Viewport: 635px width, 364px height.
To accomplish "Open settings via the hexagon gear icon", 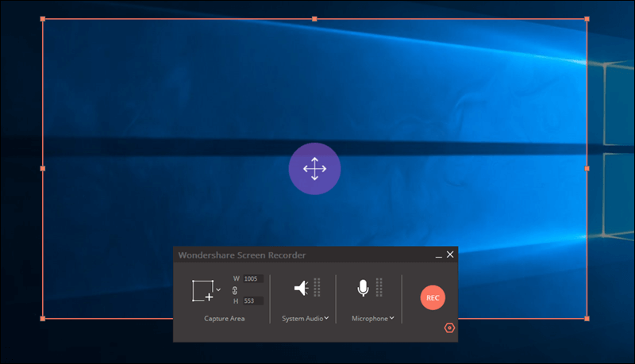I will [x=449, y=328].
